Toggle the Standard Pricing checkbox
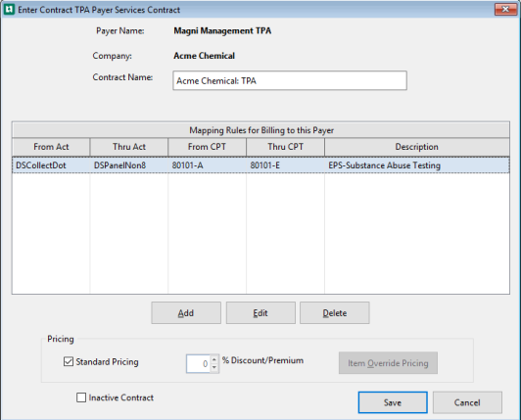Image resolution: width=521 pixels, height=420 pixels. pos(69,361)
